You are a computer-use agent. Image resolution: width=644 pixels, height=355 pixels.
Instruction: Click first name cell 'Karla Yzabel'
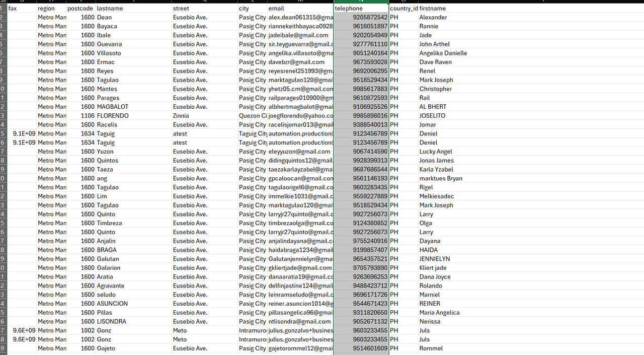coord(531,170)
